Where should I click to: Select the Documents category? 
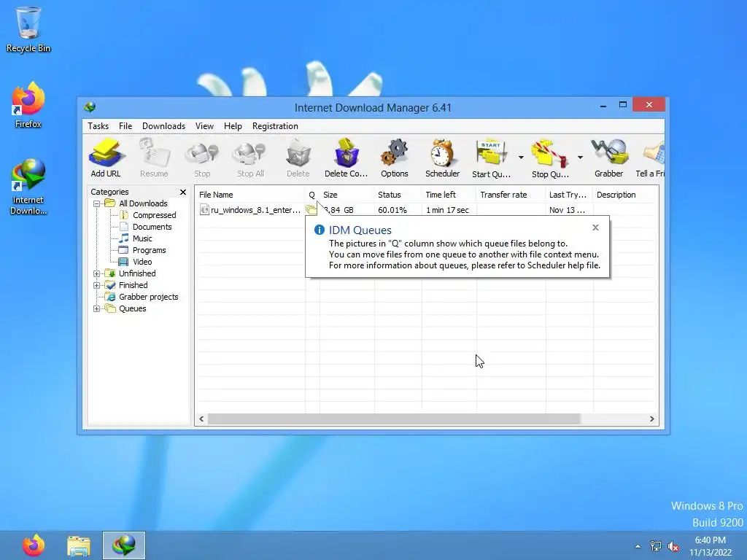pos(152,227)
